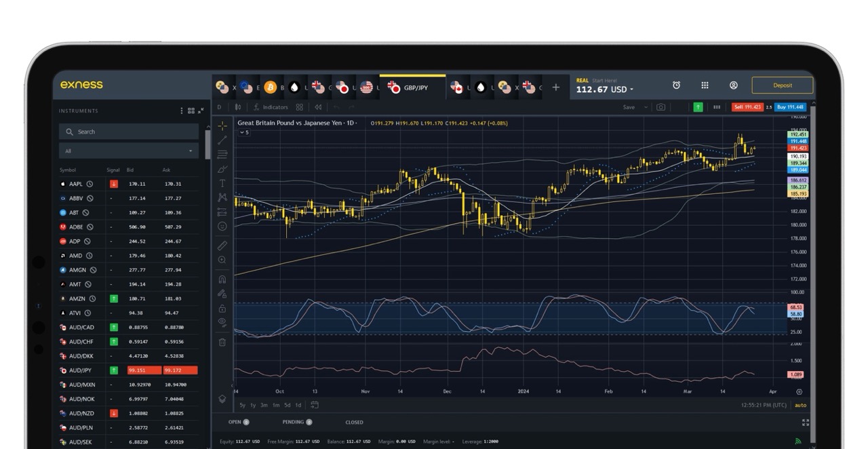Select the crosshair cursor tool

click(222, 126)
